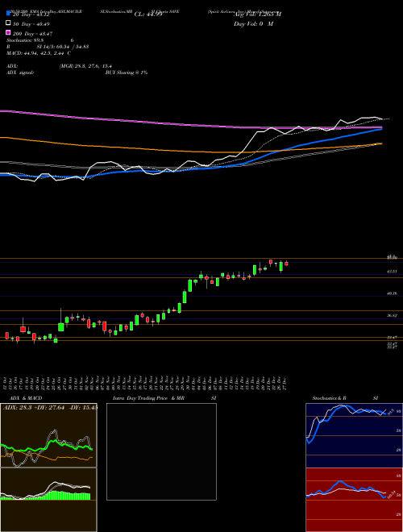Select the "50 Day = 40.49" legend text

click(31, 24)
